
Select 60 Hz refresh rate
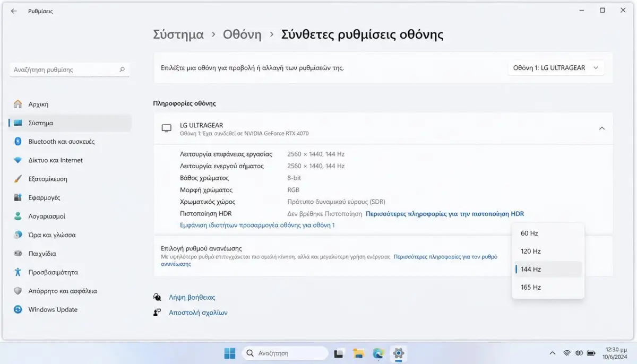tap(548, 233)
